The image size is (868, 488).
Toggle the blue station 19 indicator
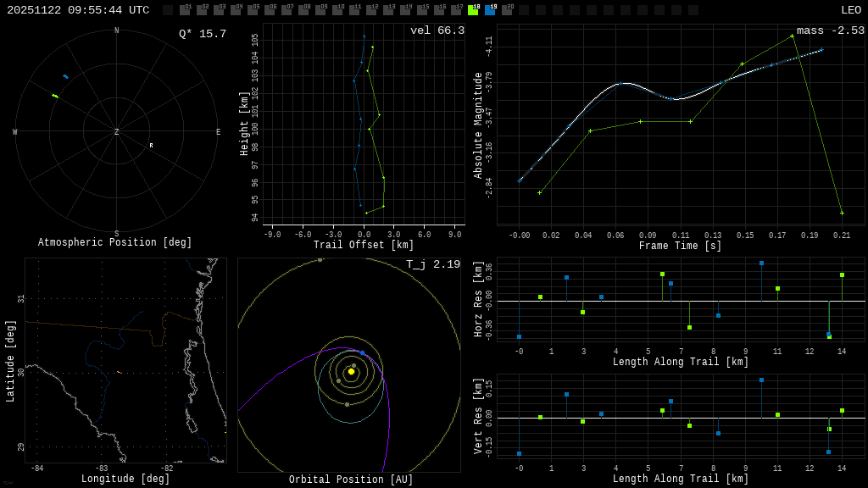click(490, 10)
